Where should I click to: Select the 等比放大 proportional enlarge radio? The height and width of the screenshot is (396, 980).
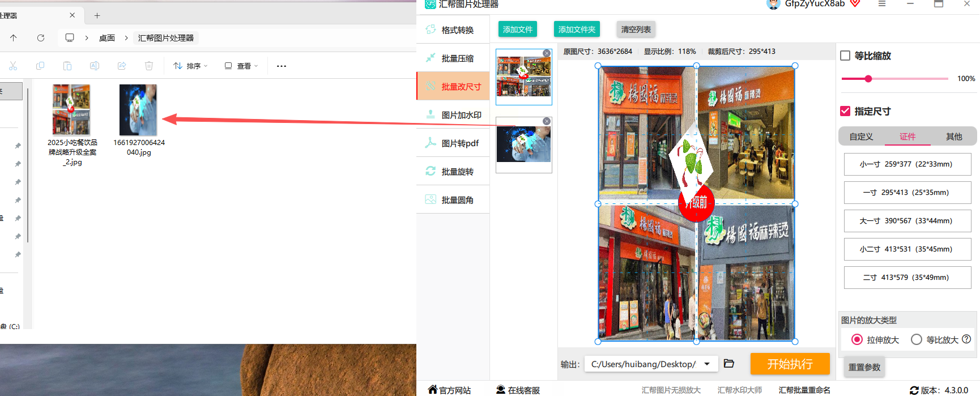(917, 339)
